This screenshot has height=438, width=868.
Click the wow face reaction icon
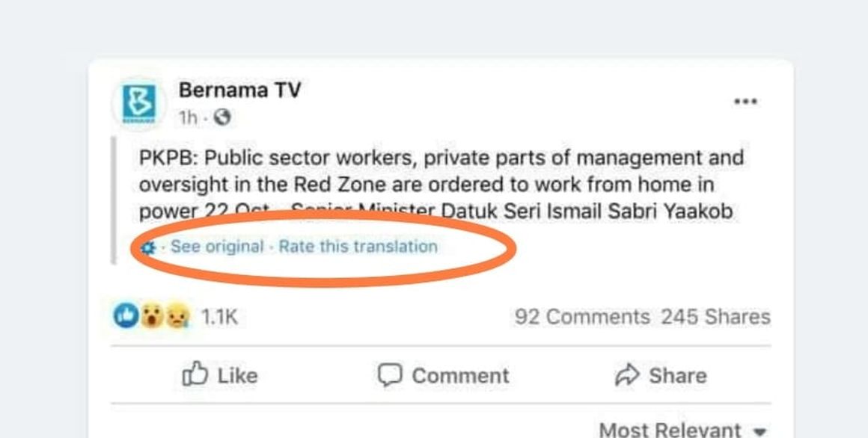click(x=152, y=317)
